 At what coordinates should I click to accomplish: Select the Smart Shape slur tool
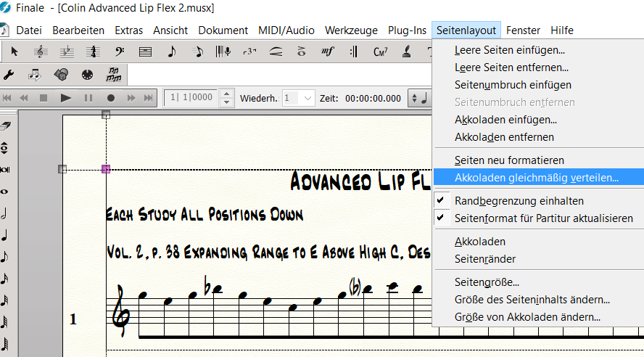pyautogui.click(x=276, y=52)
